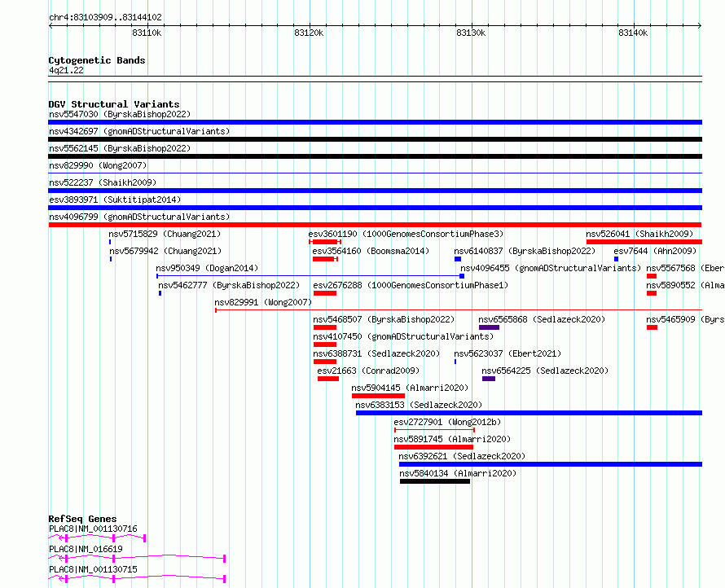The width and height of the screenshot is (725, 588).
Task: Click esv3601190 (1000GenomesConsortiumPhase3) label
Action: 406,234
